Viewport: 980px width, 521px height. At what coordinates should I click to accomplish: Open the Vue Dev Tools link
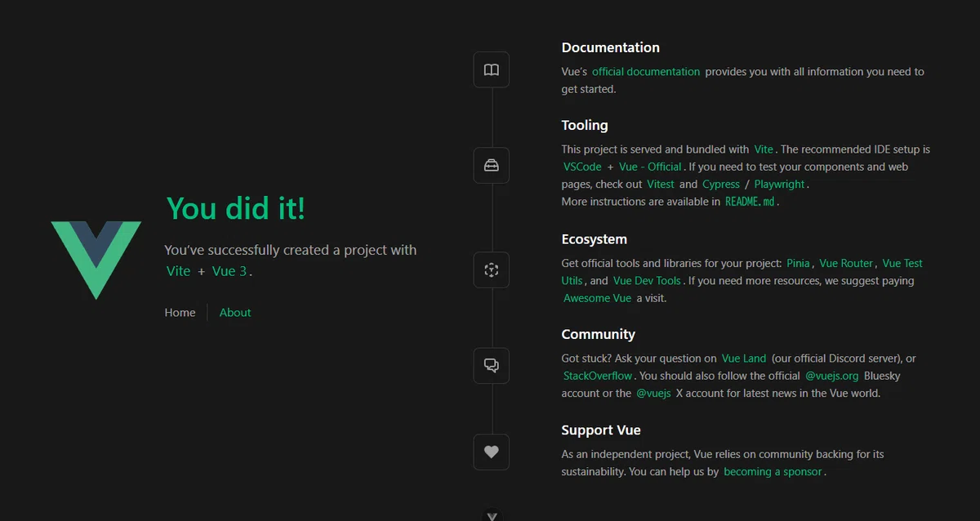647,281
